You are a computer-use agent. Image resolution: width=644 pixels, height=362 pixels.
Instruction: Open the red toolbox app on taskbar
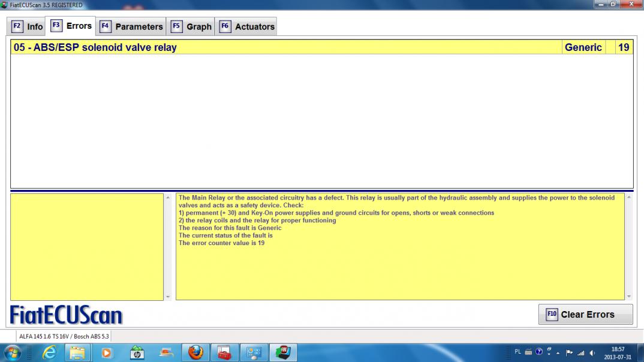[x=224, y=352]
